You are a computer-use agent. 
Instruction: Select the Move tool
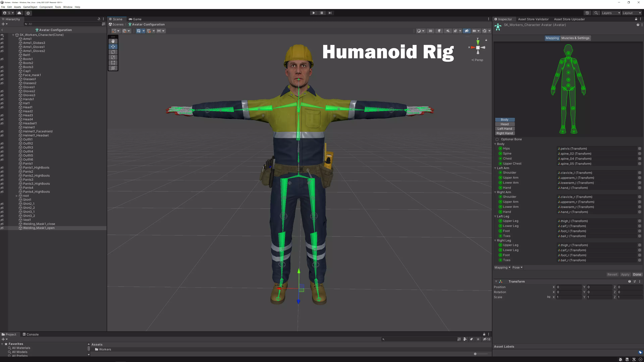tap(113, 46)
